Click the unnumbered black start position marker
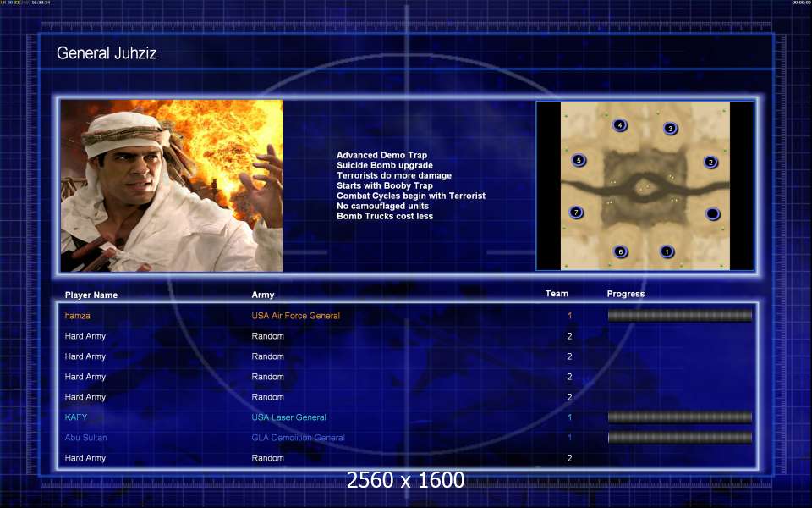This screenshot has width=812, height=508. click(712, 213)
